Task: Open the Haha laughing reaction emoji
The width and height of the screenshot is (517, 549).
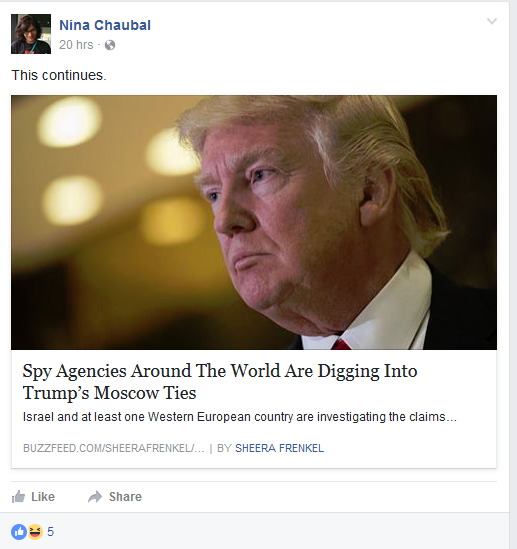Action: [35, 532]
